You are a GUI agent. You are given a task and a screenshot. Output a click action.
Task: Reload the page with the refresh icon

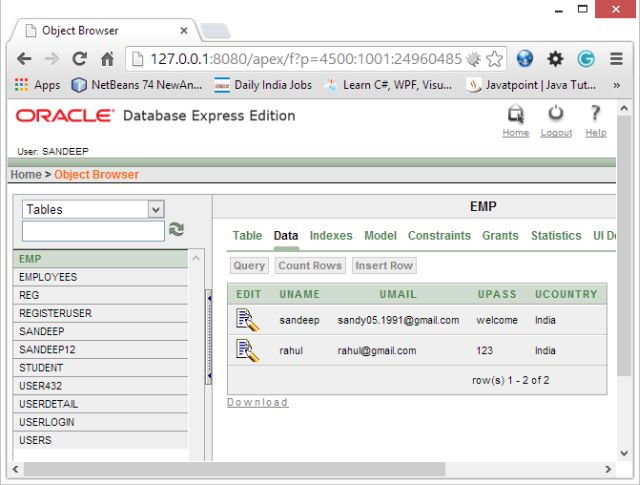(80, 59)
